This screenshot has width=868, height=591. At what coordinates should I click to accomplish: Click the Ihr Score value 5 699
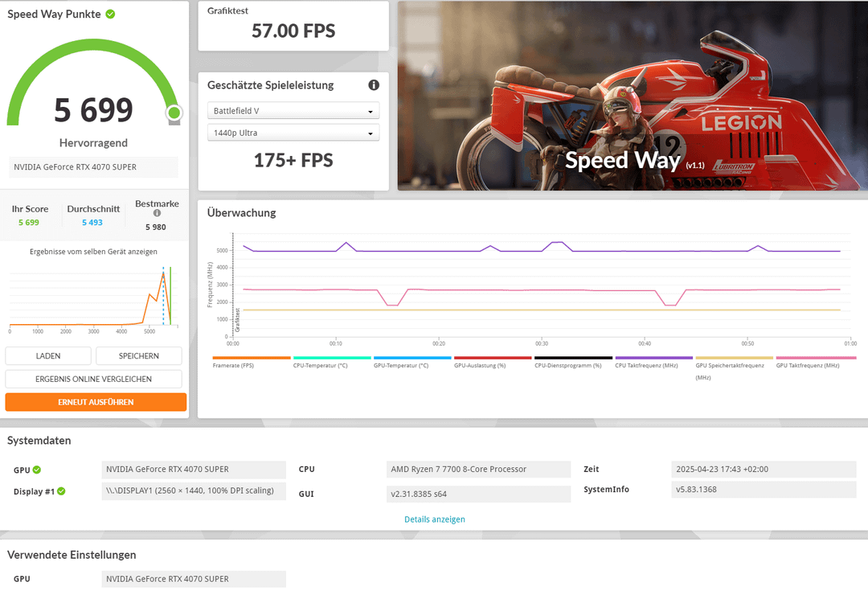point(29,223)
